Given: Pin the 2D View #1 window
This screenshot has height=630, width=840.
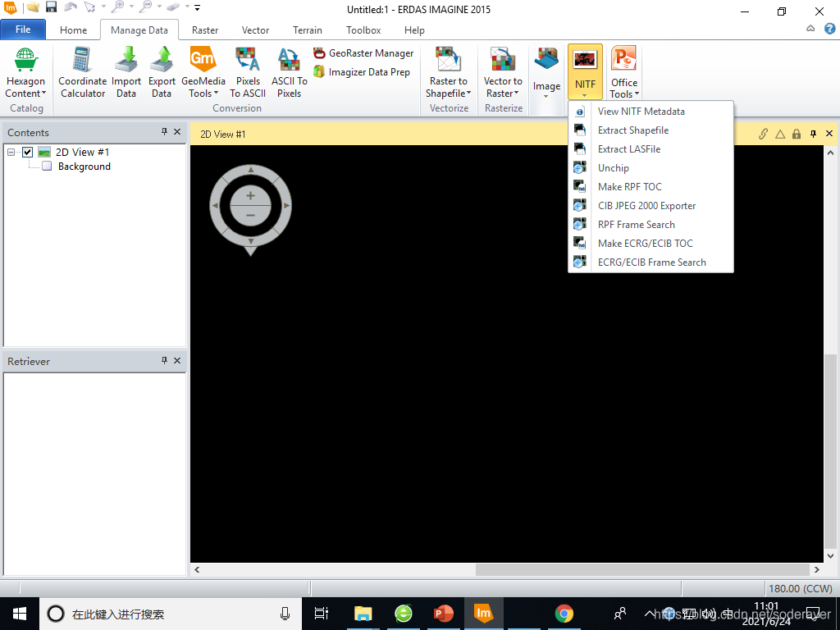Looking at the screenshot, I should pyautogui.click(x=813, y=134).
